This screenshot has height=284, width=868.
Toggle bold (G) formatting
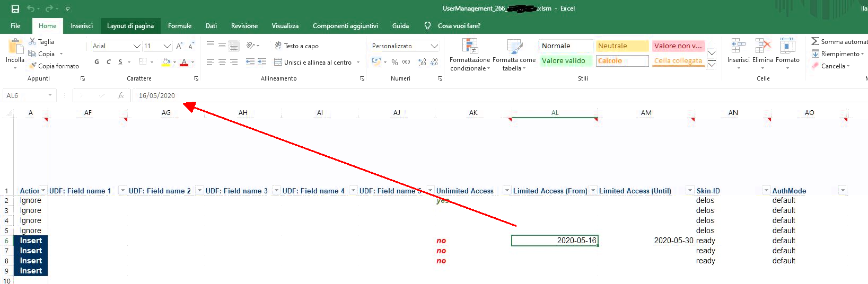(97, 62)
